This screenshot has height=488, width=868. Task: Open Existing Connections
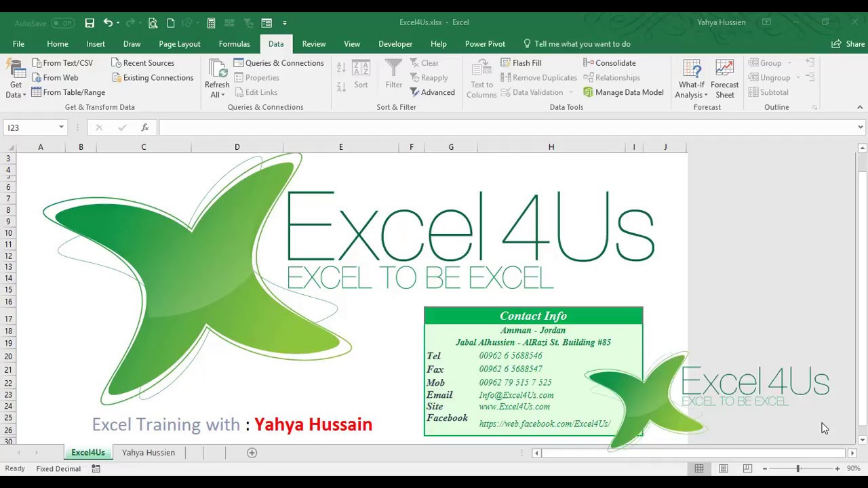point(153,78)
